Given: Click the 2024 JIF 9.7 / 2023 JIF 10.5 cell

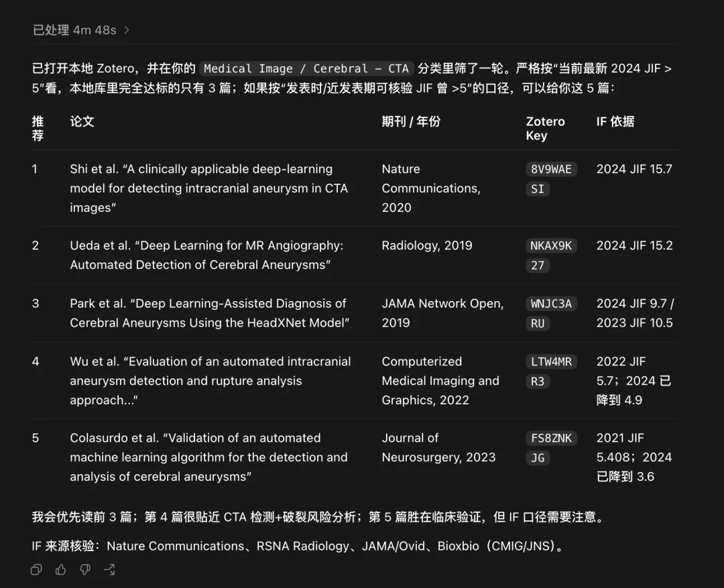Looking at the screenshot, I should 635,313.
